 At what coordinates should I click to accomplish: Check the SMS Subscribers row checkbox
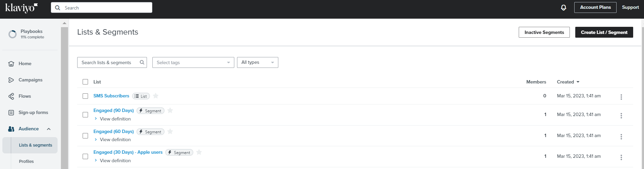(x=85, y=96)
